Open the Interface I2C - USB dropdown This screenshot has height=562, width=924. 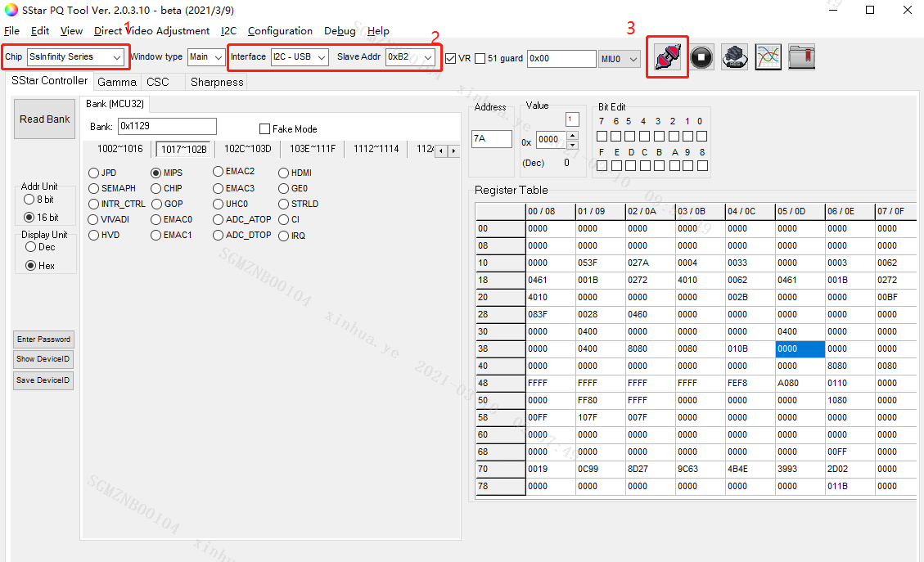point(321,57)
